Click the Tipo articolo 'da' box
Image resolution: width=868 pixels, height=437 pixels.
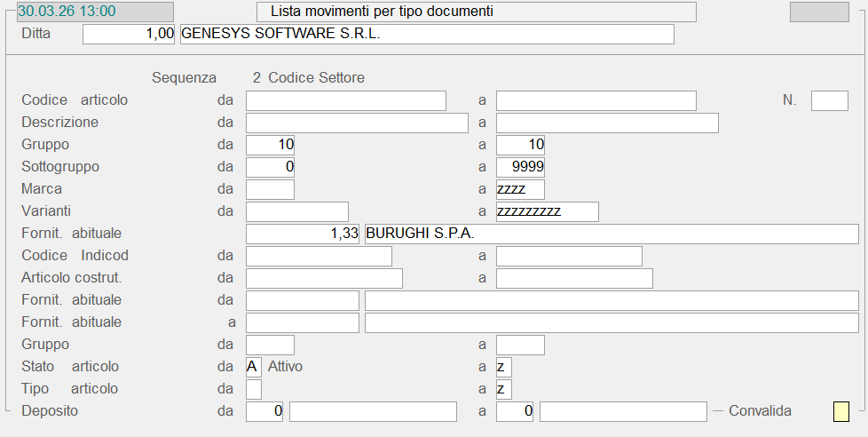click(x=254, y=389)
